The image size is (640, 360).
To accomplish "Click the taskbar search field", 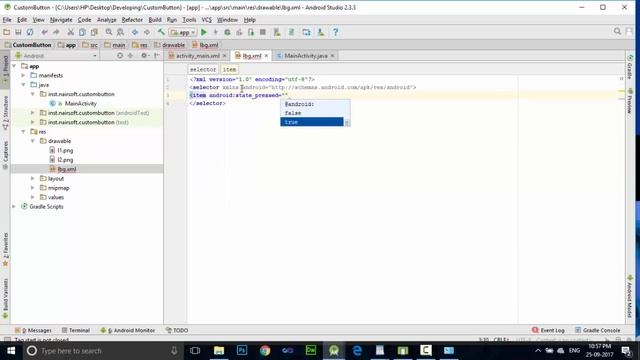I will 103,351.
